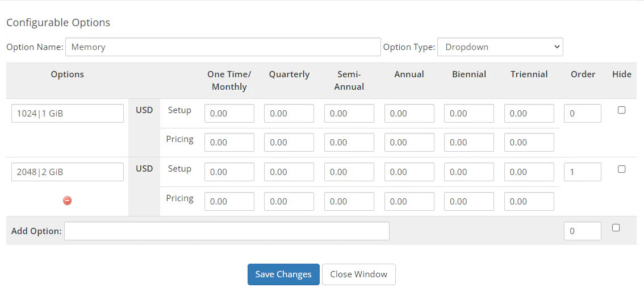Select 2048|2 GiB Pricing Quarterly field
Screen dimensions: 644x300
click(x=289, y=201)
